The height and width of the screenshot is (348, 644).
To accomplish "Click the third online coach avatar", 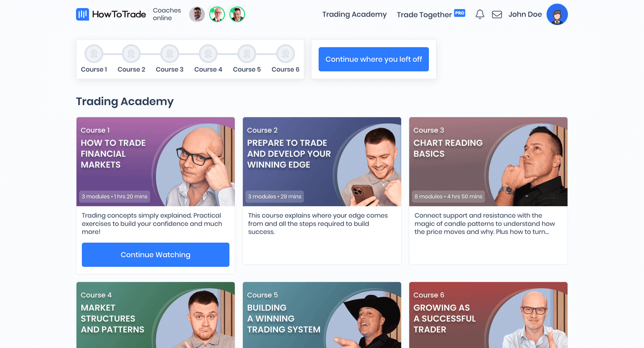I will click(237, 14).
